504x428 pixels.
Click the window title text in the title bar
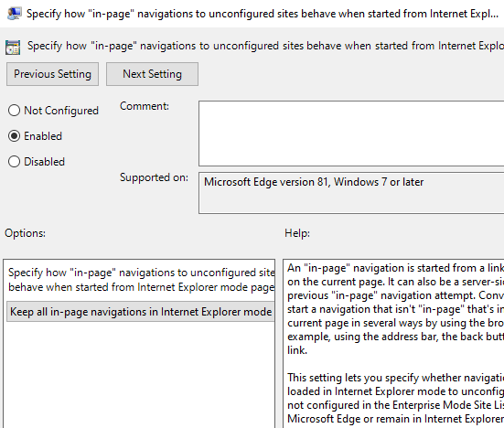[263, 14]
